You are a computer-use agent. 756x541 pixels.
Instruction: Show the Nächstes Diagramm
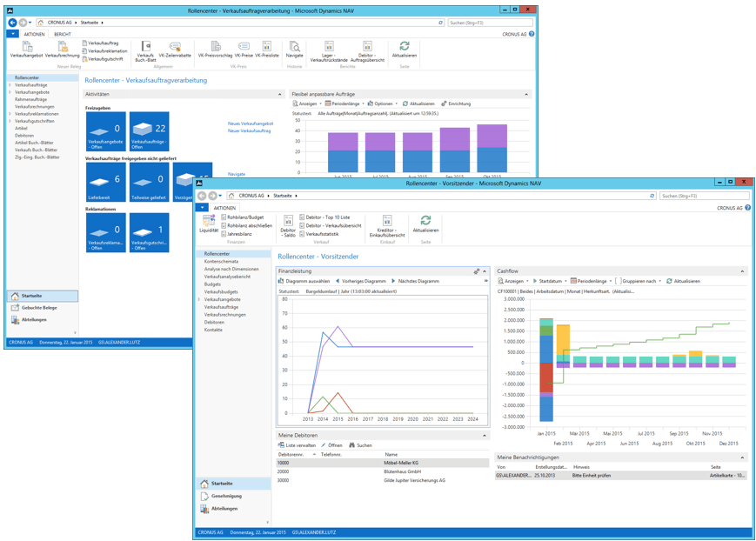pyautogui.click(x=415, y=281)
